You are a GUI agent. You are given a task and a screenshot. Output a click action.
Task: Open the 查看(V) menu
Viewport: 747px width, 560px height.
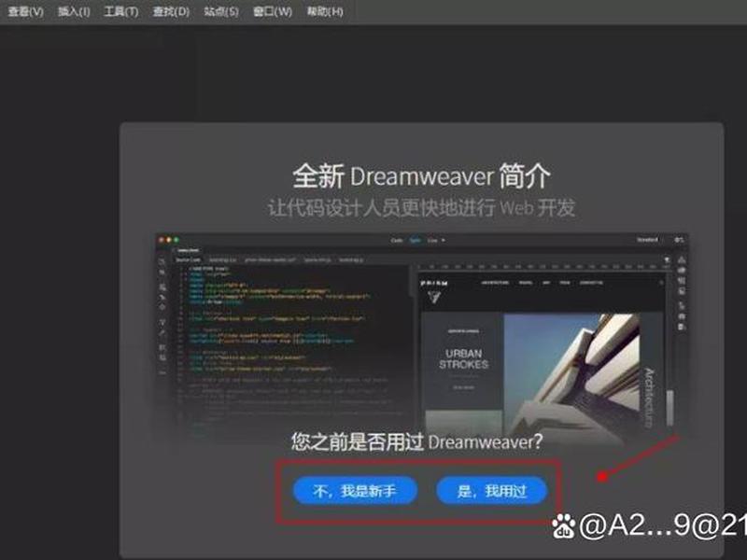pos(26,11)
